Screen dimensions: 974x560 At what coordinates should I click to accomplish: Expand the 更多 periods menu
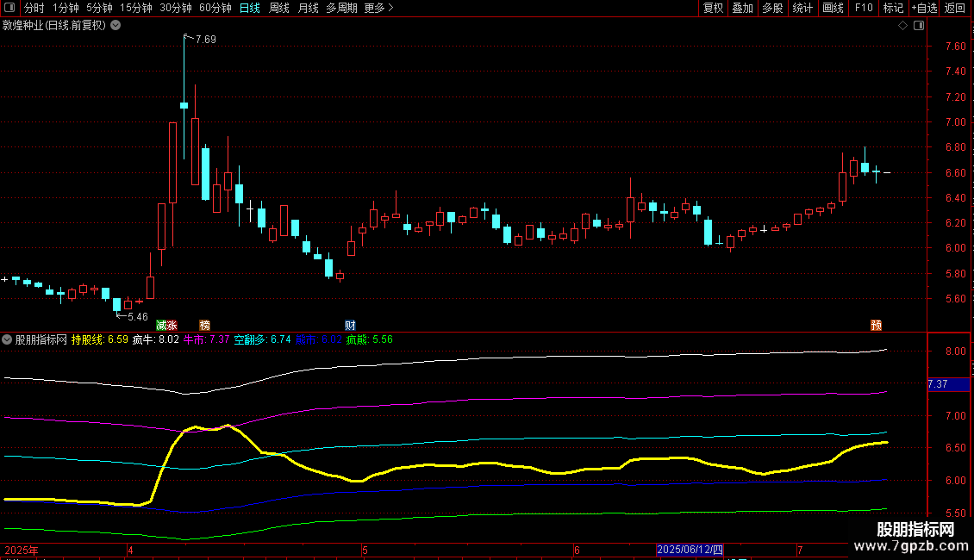[x=378, y=8]
